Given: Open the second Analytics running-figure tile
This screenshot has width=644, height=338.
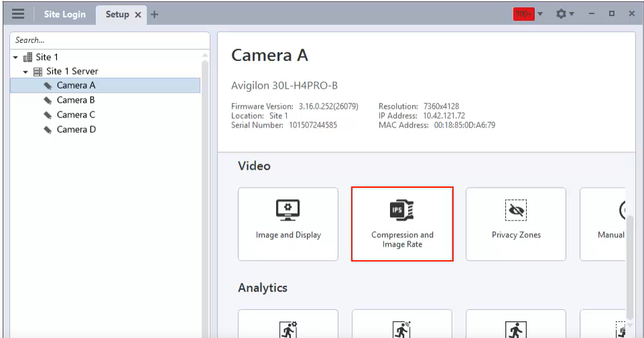Looking at the screenshot, I should pyautogui.click(x=402, y=324).
